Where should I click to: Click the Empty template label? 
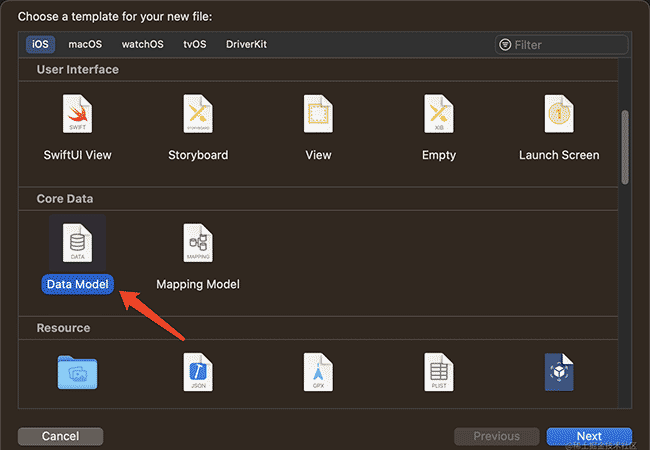tap(439, 155)
